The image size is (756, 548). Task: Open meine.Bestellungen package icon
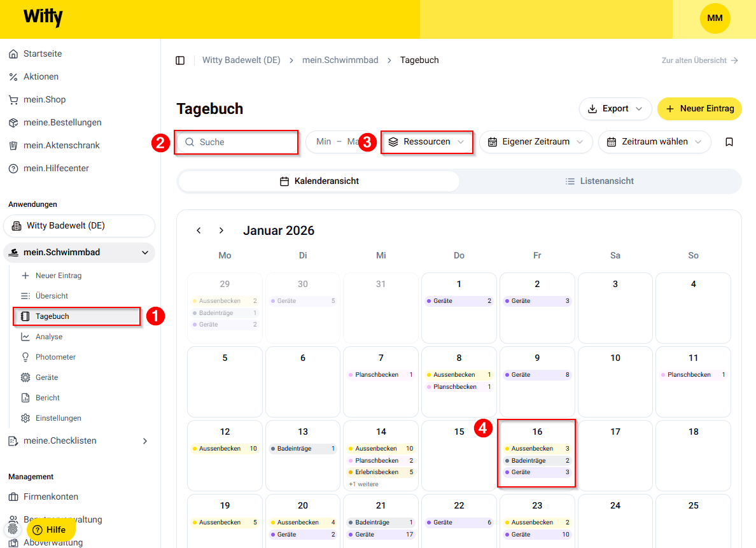13,123
